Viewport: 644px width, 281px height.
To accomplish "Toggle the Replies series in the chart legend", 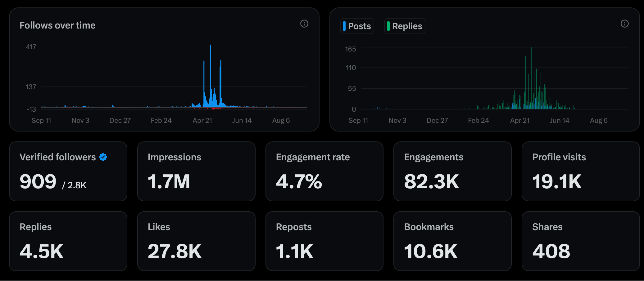I will pyautogui.click(x=405, y=26).
